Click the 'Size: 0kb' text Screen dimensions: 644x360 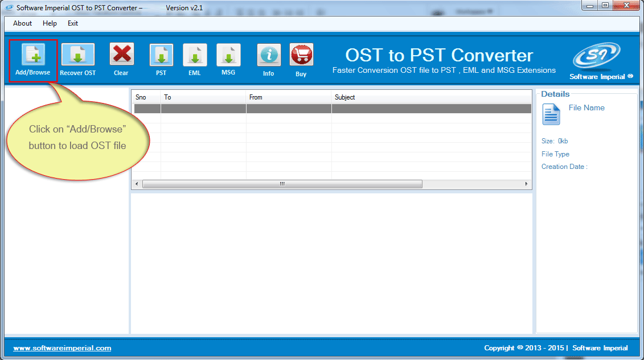(x=555, y=141)
